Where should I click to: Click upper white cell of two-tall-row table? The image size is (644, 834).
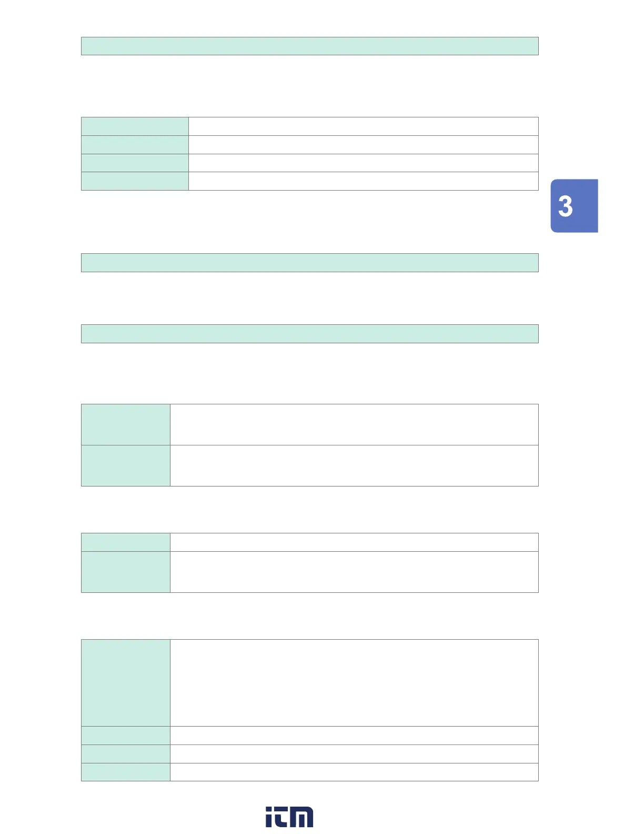[x=354, y=424]
